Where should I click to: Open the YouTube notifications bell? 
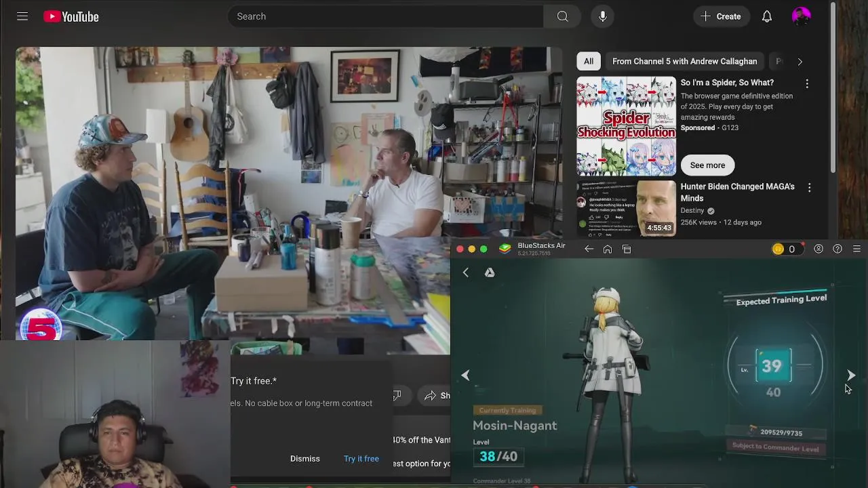click(x=767, y=16)
